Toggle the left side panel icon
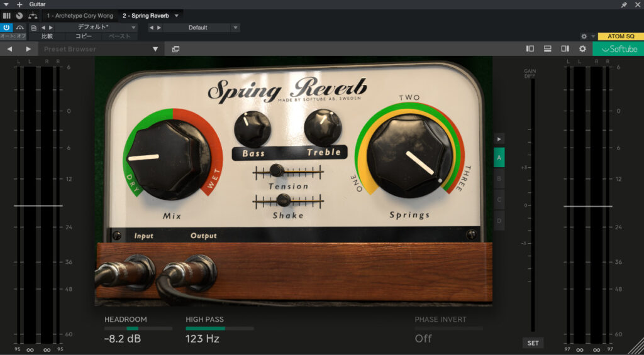 pos(530,49)
